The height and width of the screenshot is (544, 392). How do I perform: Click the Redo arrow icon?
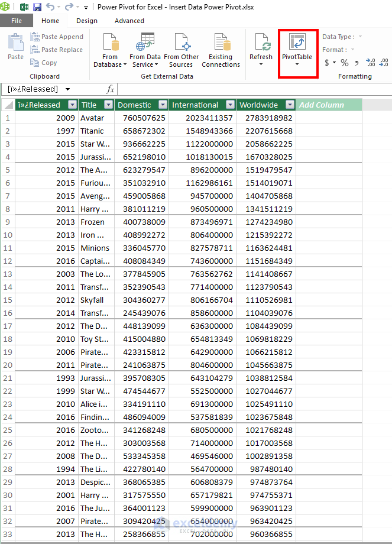(x=69, y=7)
